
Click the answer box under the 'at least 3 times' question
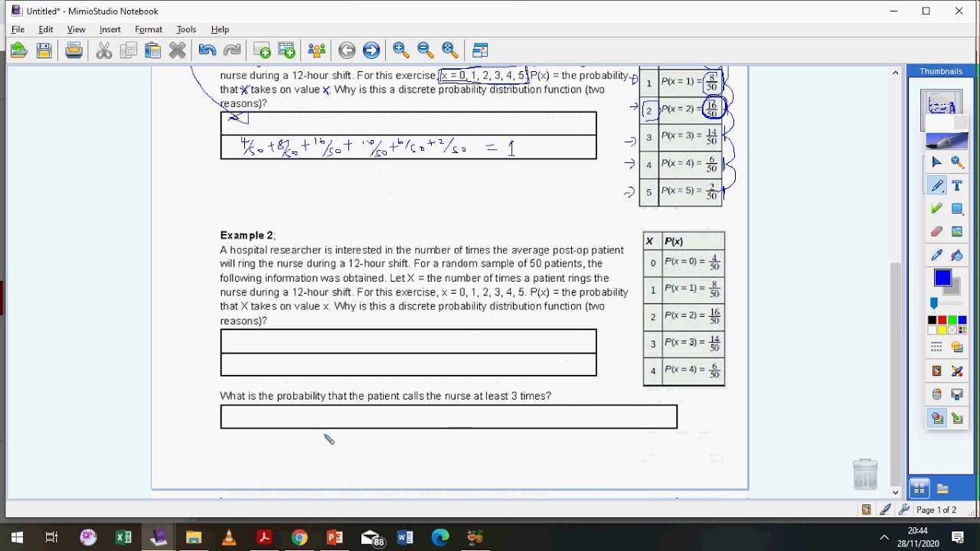pos(449,417)
